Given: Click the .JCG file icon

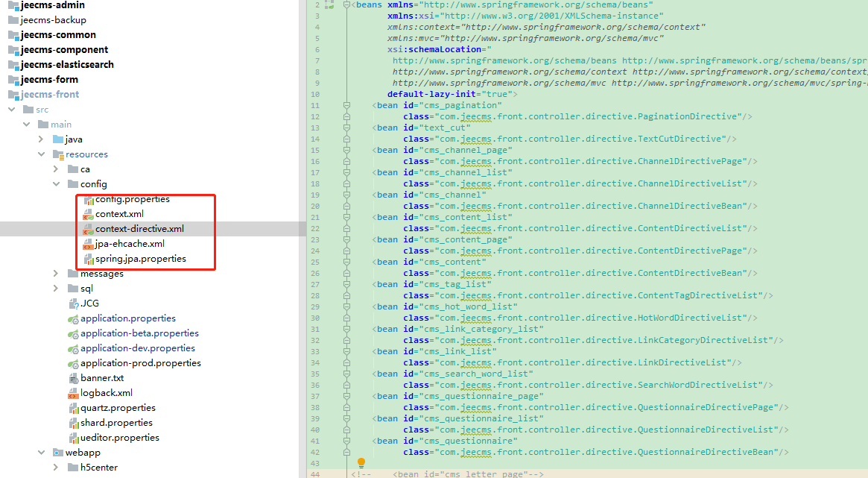Looking at the screenshot, I should point(73,304).
